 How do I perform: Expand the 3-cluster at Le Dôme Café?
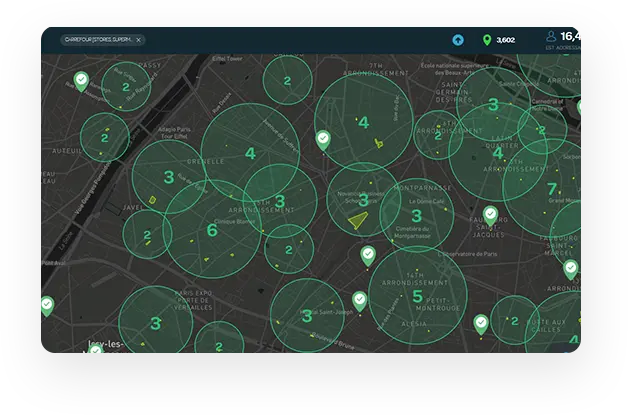(417, 216)
